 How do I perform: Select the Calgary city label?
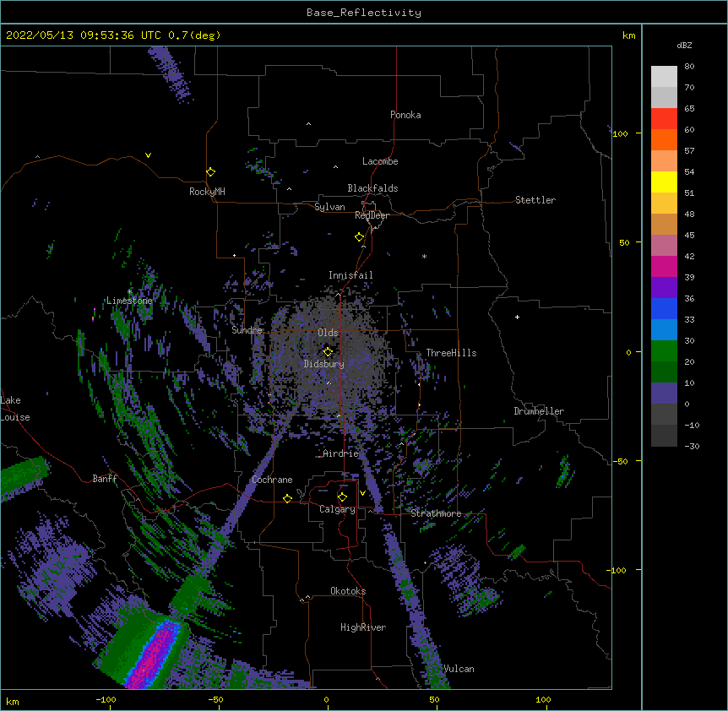pos(337,509)
